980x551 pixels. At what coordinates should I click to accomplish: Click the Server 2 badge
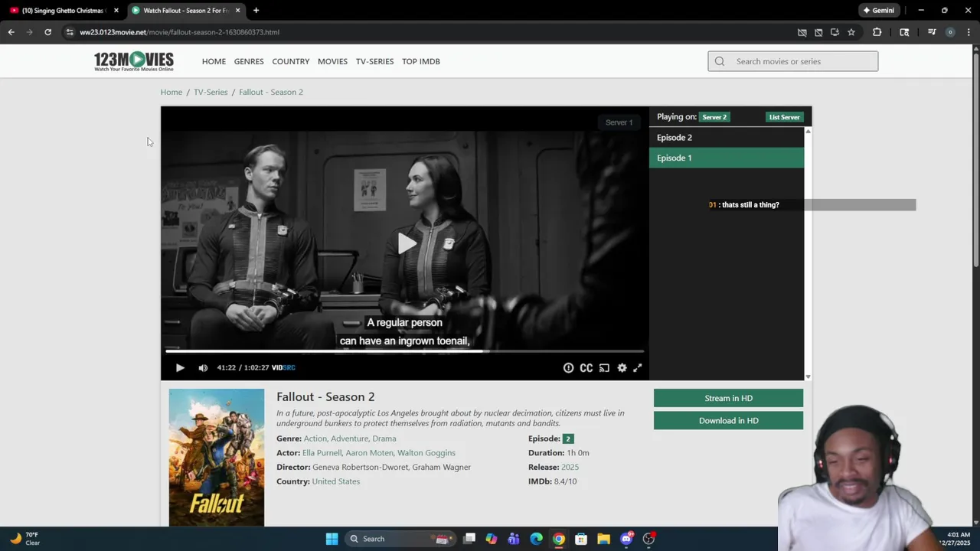(x=714, y=117)
